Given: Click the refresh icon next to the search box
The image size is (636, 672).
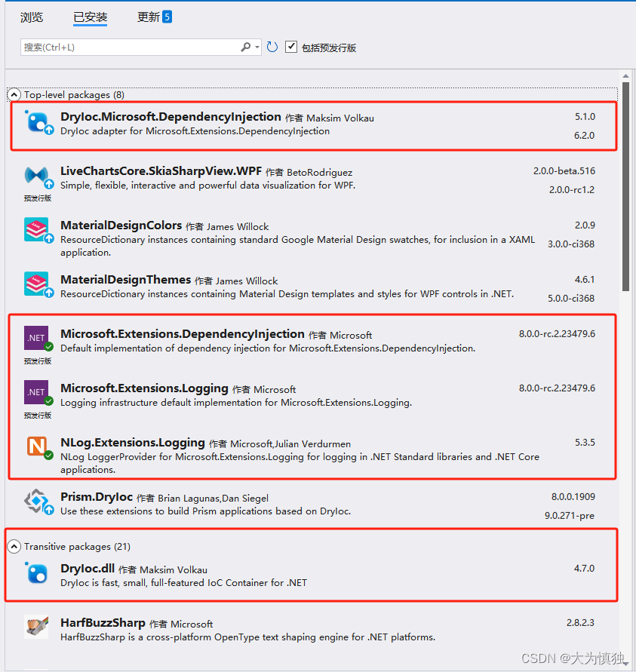Looking at the screenshot, I should 272,46.
